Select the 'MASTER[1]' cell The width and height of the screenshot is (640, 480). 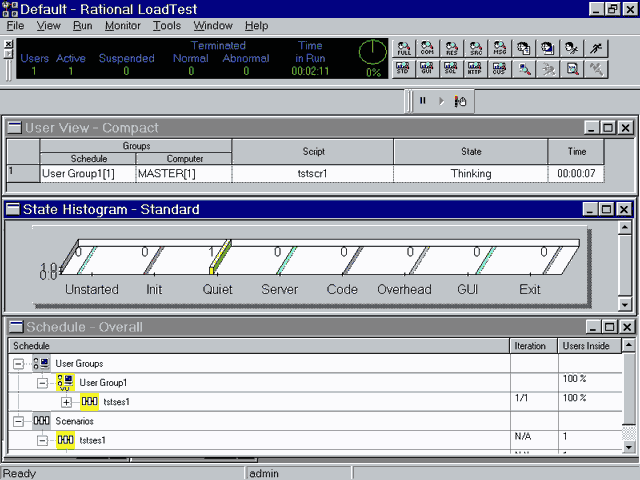pos(184,173)
